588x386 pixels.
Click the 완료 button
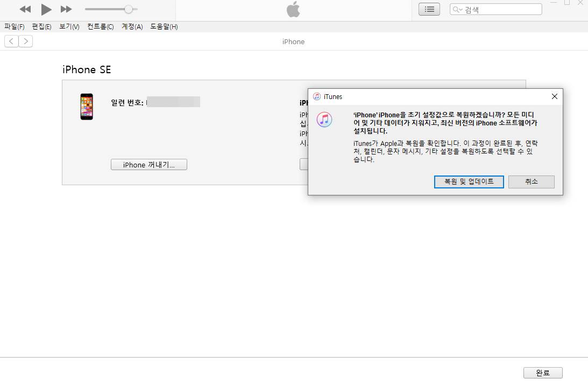coord(543,373)
